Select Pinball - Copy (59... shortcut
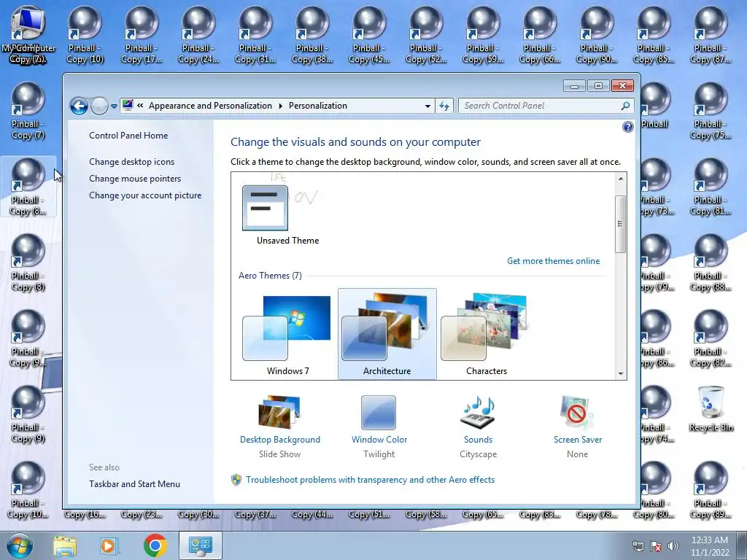This screenshot has height=560, width=747. 483,34
